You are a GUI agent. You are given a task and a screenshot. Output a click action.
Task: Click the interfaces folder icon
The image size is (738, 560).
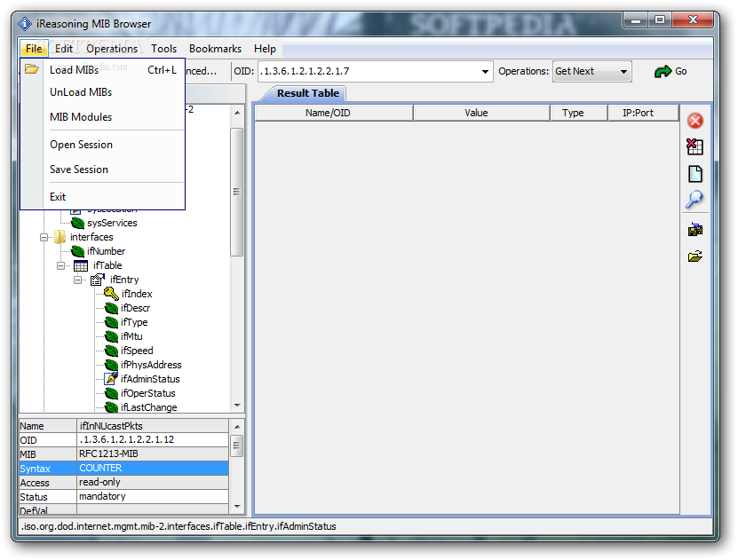tap(60, 237)
